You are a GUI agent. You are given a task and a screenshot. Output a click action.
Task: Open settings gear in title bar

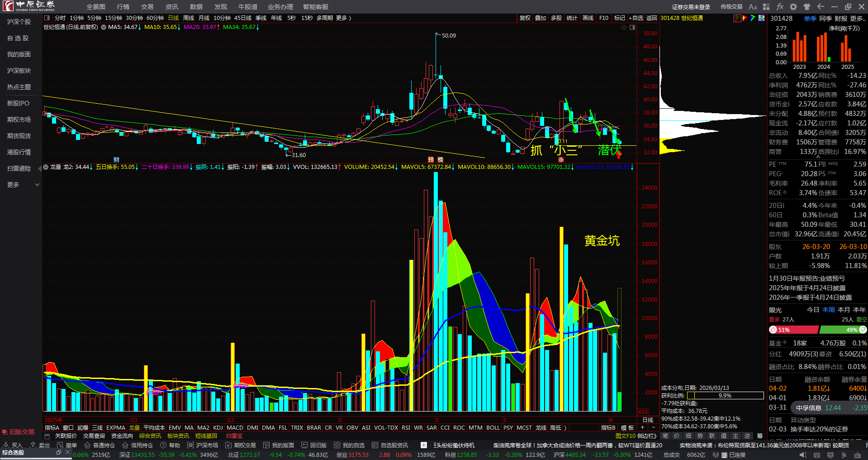793,7
